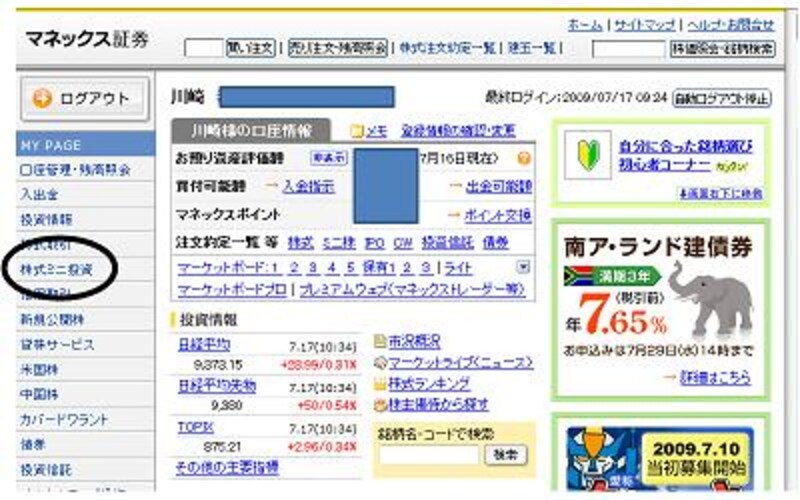Select 貸株サービス in sidebar
800x500 pixels.
point(57,344)
